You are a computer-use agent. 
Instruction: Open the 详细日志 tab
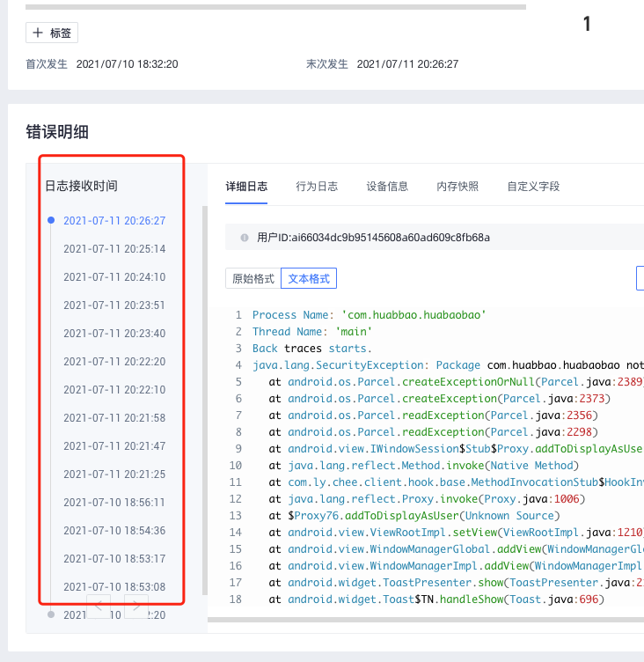click(x=246, y=187)
